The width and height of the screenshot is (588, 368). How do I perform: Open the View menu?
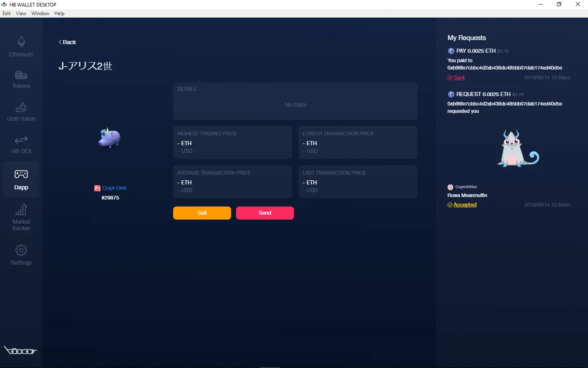[21, 13]
